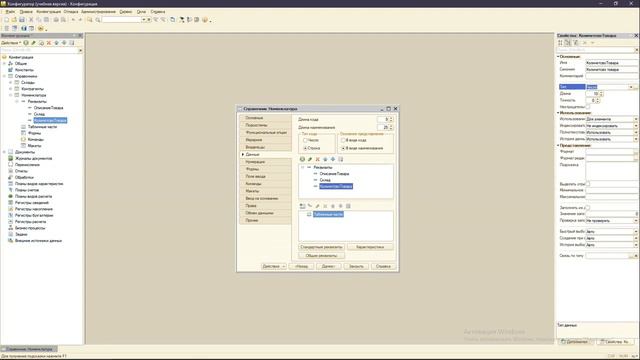
Task: Toggle the "Заполнять из данных" checkbox in Properties
Action: pyautogui.click(x=588, y=208)
